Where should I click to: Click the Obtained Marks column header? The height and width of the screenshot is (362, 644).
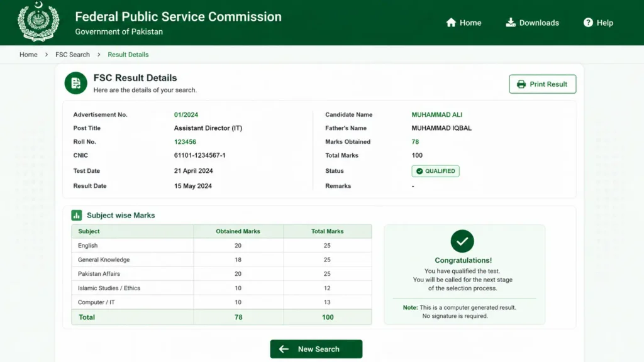pos(238,231)
